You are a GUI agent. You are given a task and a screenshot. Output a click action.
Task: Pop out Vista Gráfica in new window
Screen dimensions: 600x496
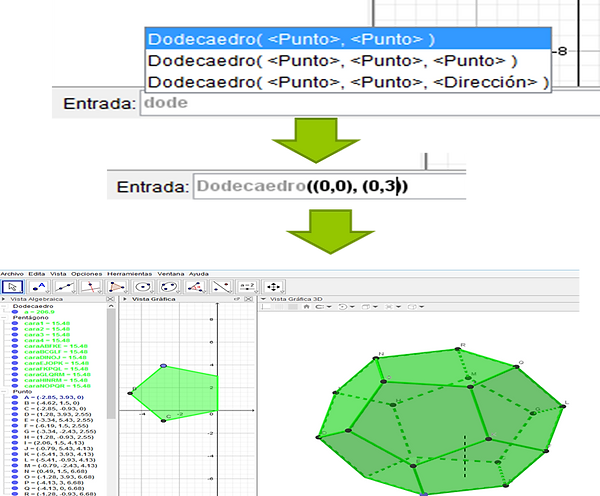point(237,299)
